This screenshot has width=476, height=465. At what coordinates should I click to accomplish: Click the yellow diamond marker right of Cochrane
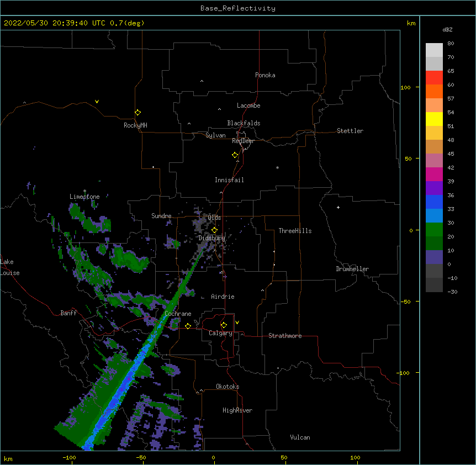click(188, 326)
